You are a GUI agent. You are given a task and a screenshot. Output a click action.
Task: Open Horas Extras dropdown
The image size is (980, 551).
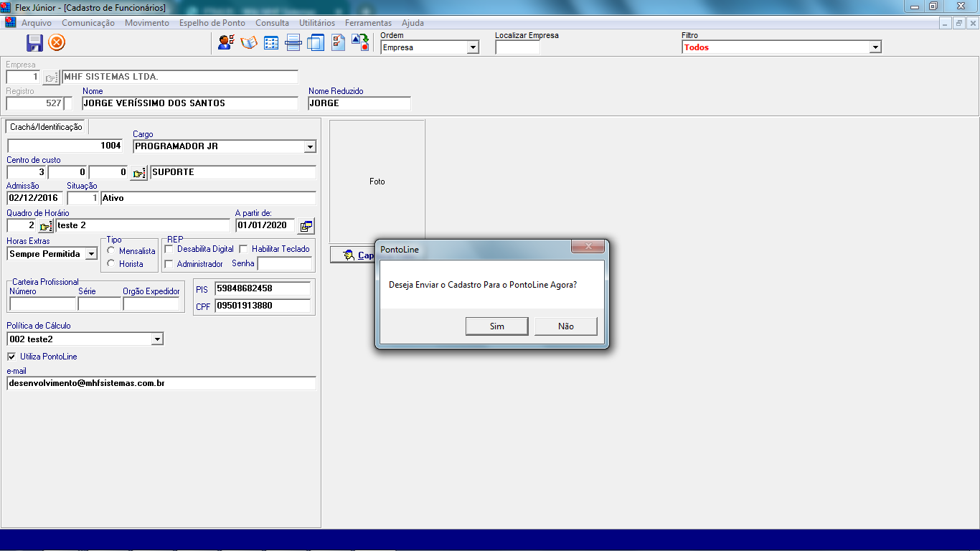[x=91, y=254]
